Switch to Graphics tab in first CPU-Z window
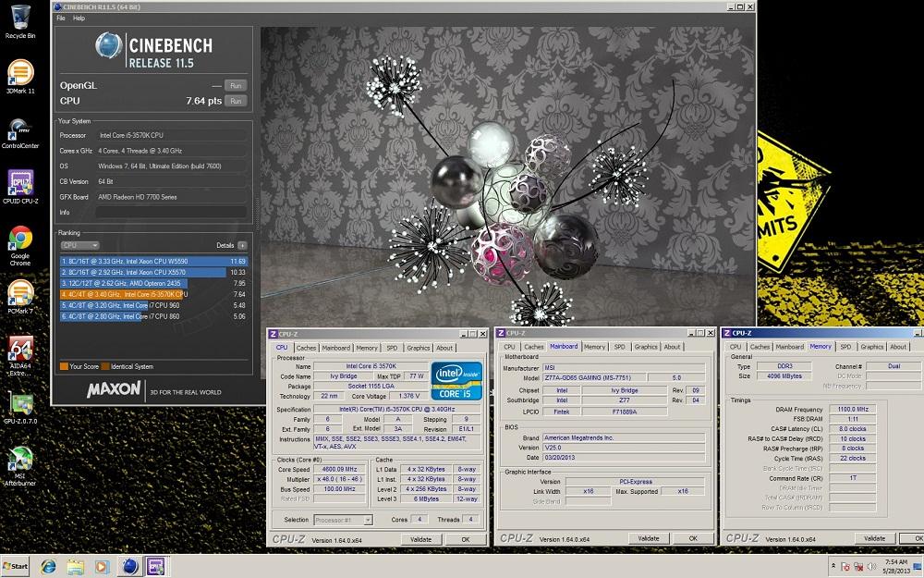The height and width of the screenshot is (578, 924). [x=419, y=348]
